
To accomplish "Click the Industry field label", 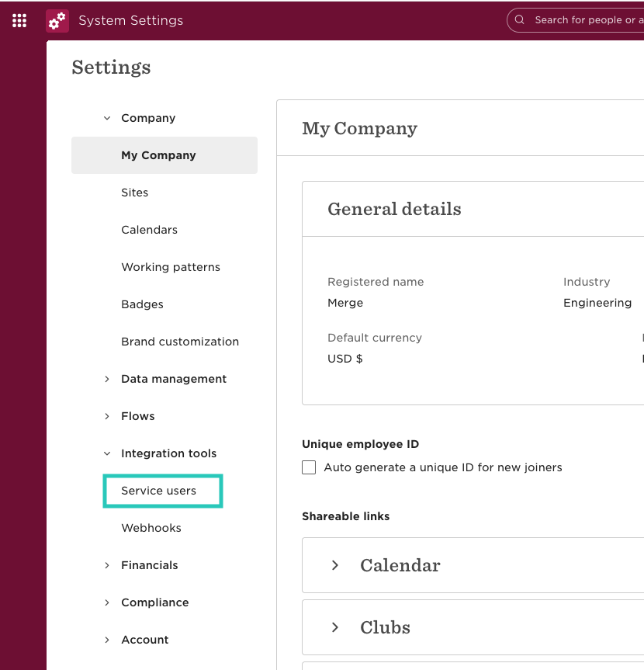I will tap(587, 282).
